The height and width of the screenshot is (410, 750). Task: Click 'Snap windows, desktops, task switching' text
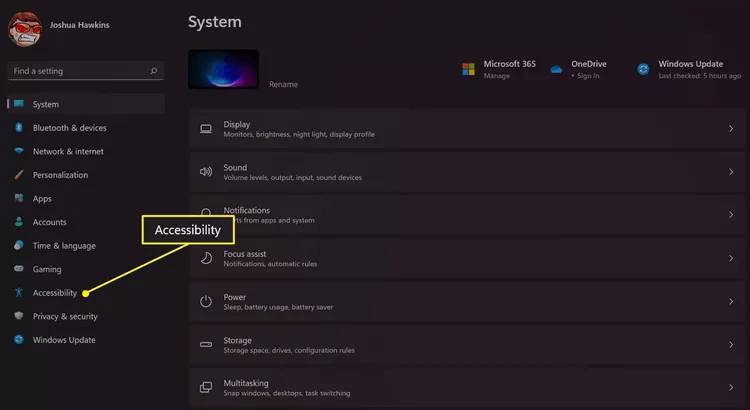[x=287, y=393]
